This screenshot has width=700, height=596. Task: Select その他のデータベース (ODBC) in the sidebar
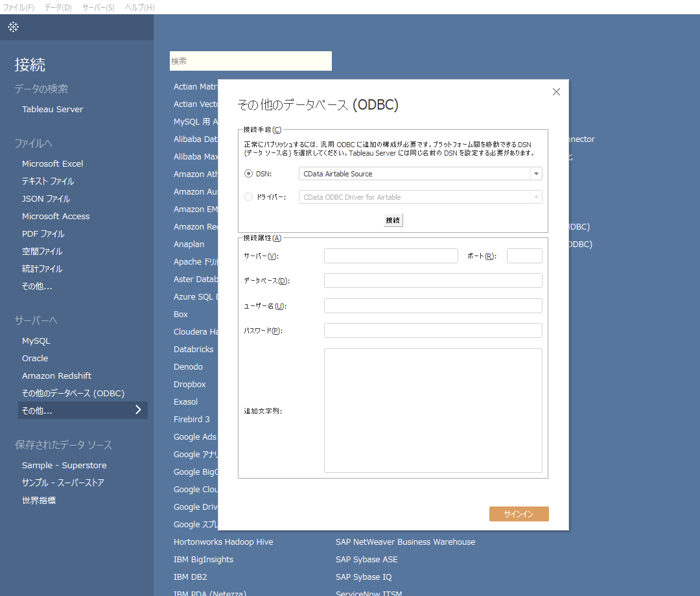73,393
